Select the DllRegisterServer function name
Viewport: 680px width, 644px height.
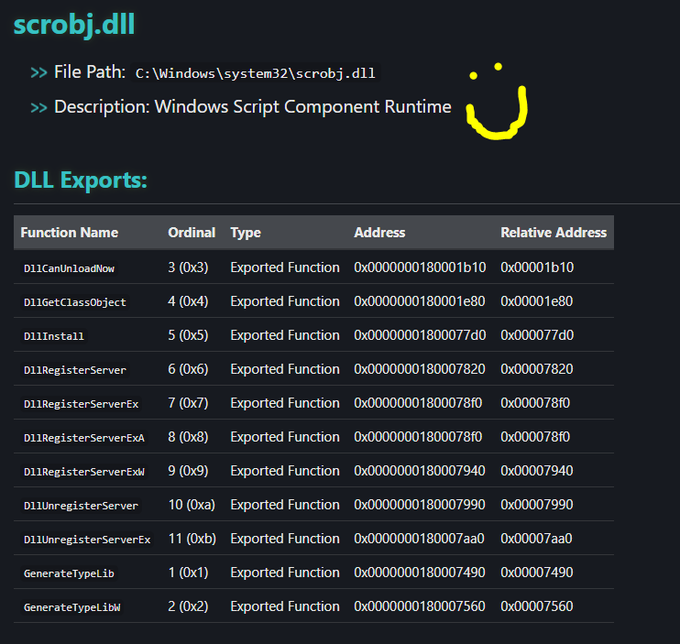[75, 370]
